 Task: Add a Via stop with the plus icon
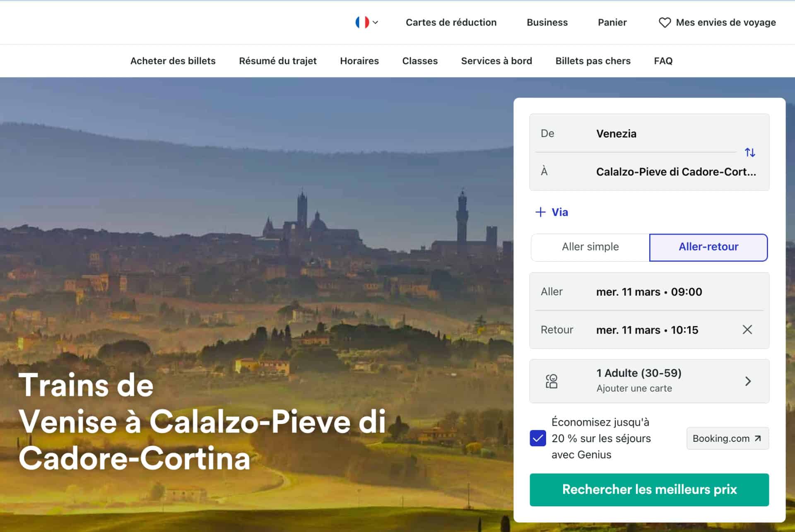coord(540,212)
